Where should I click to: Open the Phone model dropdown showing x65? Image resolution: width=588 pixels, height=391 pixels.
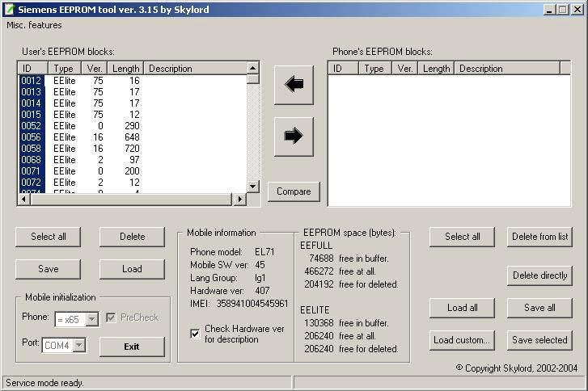coord(92,319)
